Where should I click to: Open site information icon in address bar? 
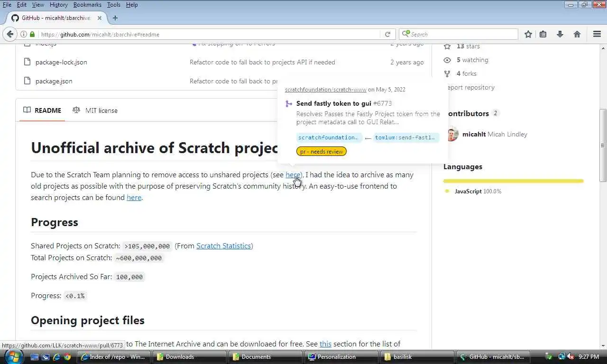(24, 34)
